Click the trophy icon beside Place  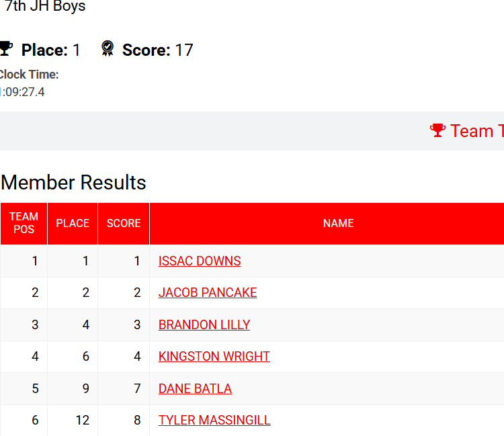pos(6,49)
